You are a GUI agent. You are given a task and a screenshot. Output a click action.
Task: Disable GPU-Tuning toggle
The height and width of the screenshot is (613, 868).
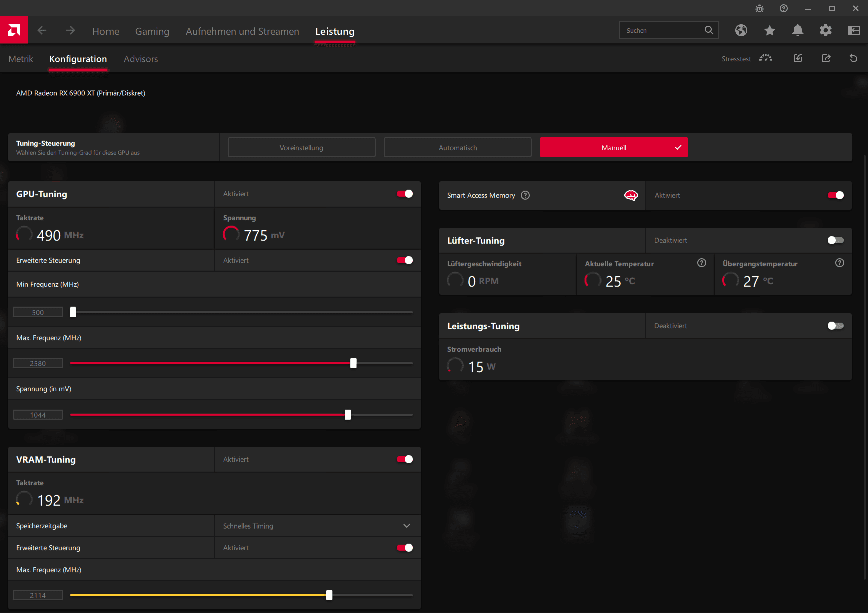(x=405, y=194)
